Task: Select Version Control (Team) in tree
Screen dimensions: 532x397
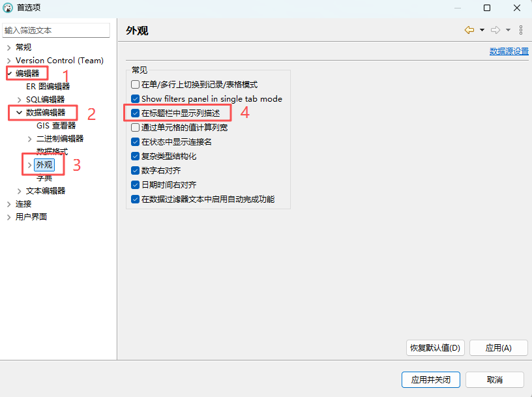Action: tap(59, 61)
